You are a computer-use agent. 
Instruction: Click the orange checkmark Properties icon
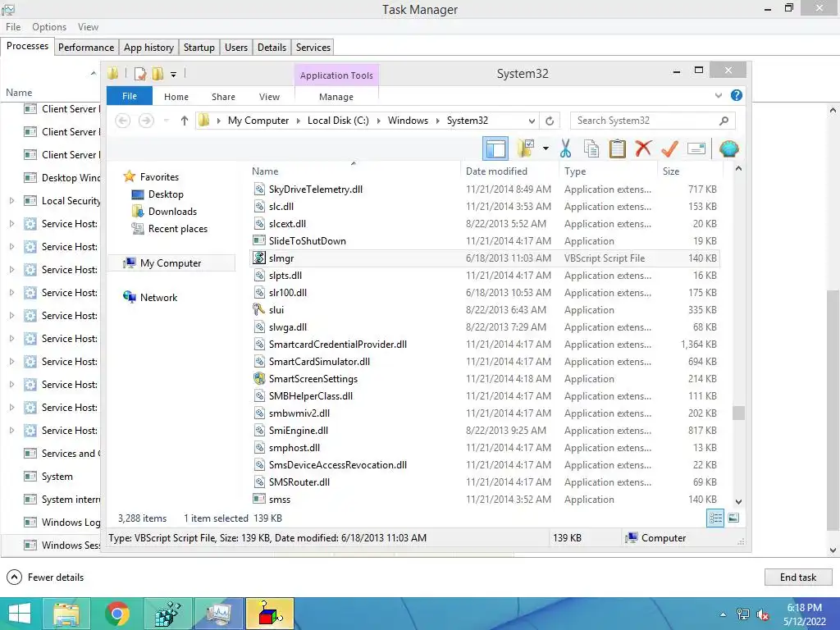click(x=669, y=148)
